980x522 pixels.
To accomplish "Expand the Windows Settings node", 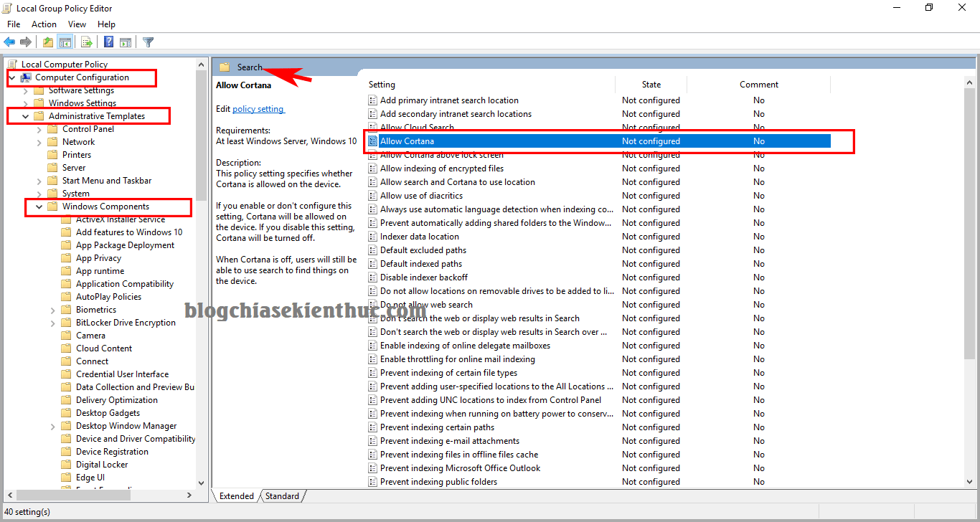I will click(x=26, y=103).
